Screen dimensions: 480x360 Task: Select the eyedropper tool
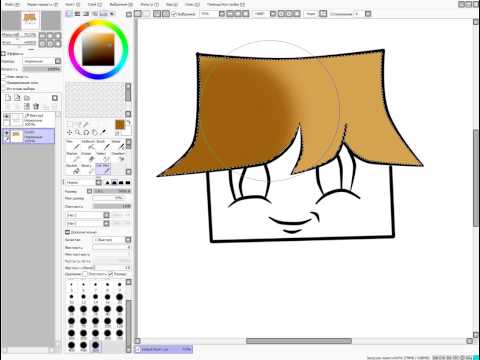click(x=103, y=133)
